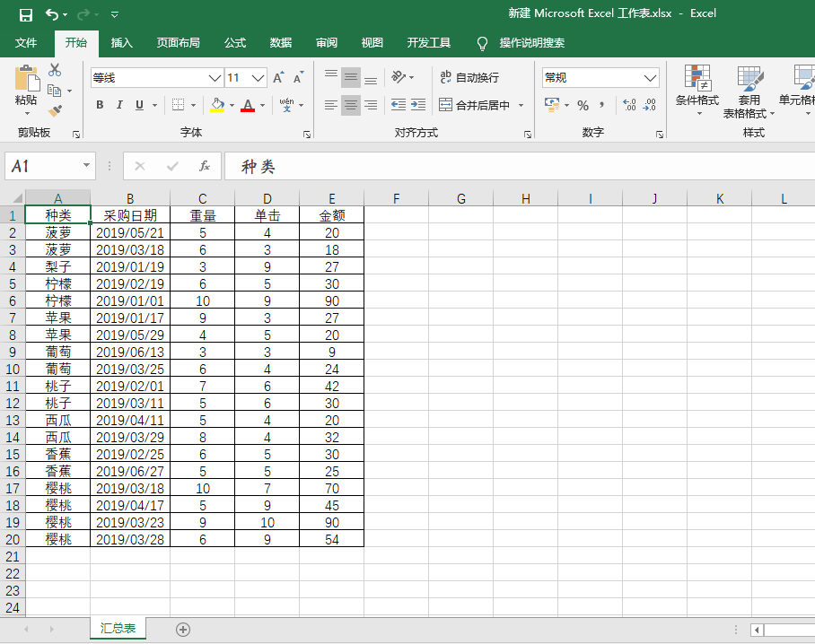Click the Copy icon in clipboard group
Image resolution: width=815 pixels, height=644 pixels.
55,91
